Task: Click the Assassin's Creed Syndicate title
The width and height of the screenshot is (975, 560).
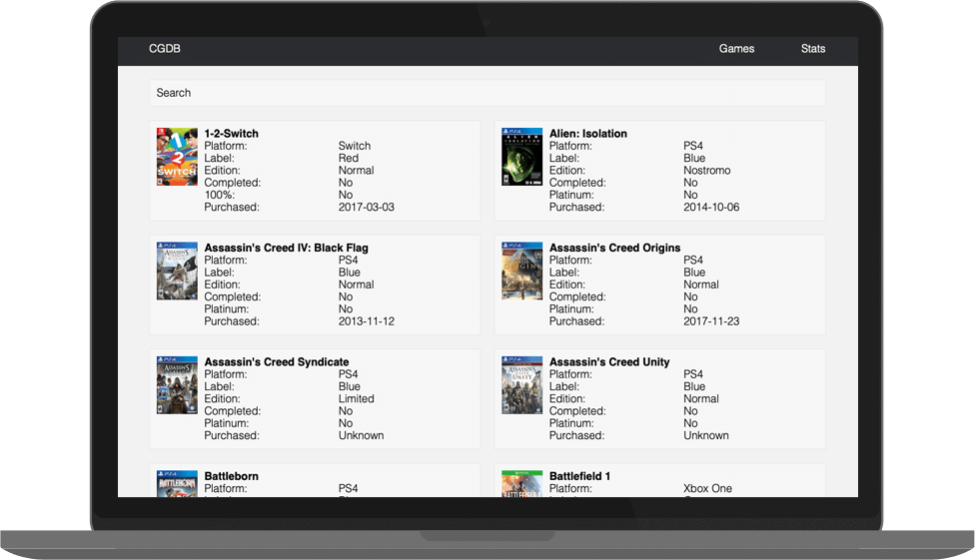Action: 276,362
